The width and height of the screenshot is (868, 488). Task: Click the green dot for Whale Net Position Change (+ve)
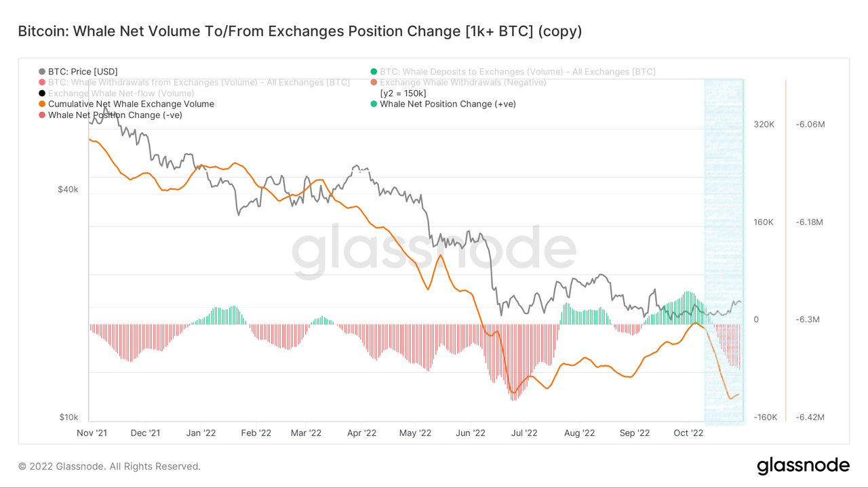(x=374, y=104)
